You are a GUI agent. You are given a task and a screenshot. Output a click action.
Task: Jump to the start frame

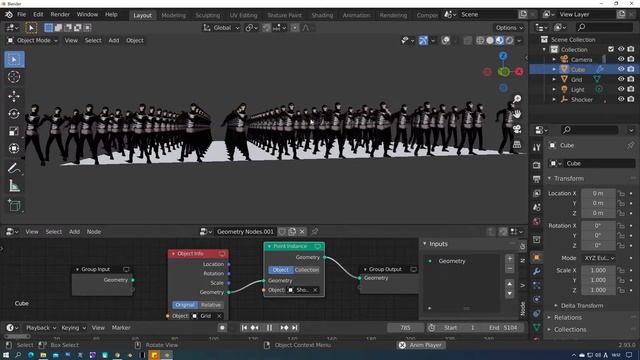point(244,328)
